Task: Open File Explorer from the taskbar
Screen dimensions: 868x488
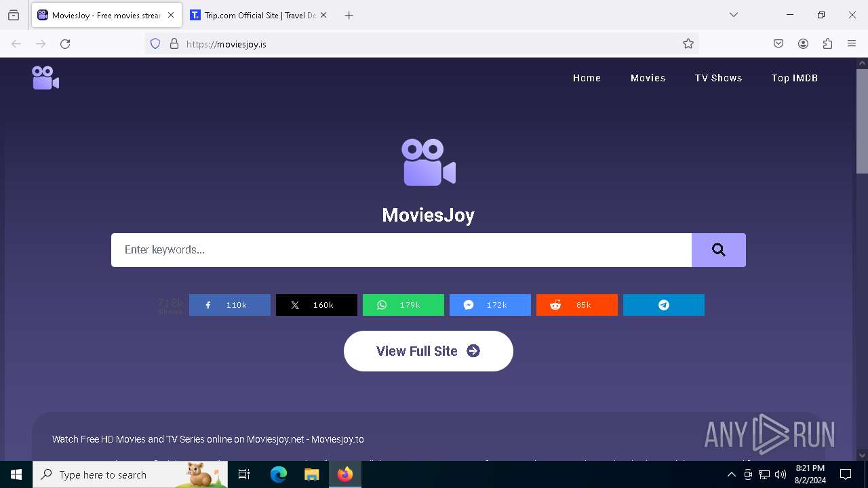Action: pos(311,474)
